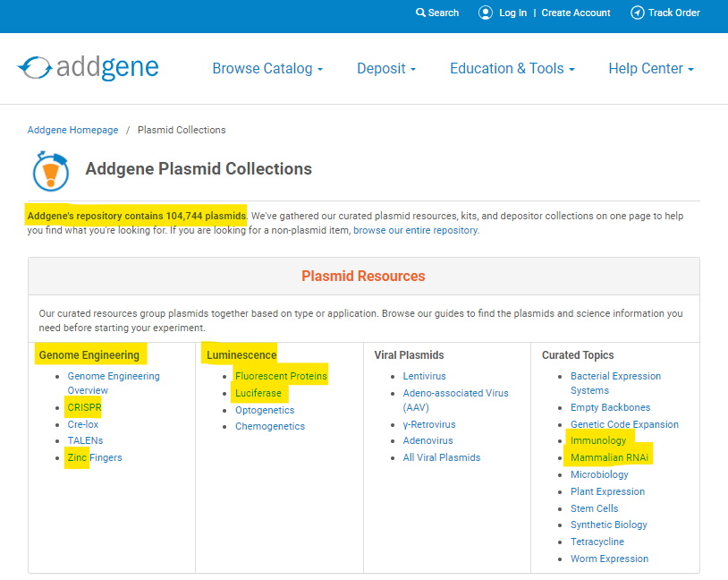728x580 pixels.
Task: Open the Plant Expression link
Action: point(607,491)
